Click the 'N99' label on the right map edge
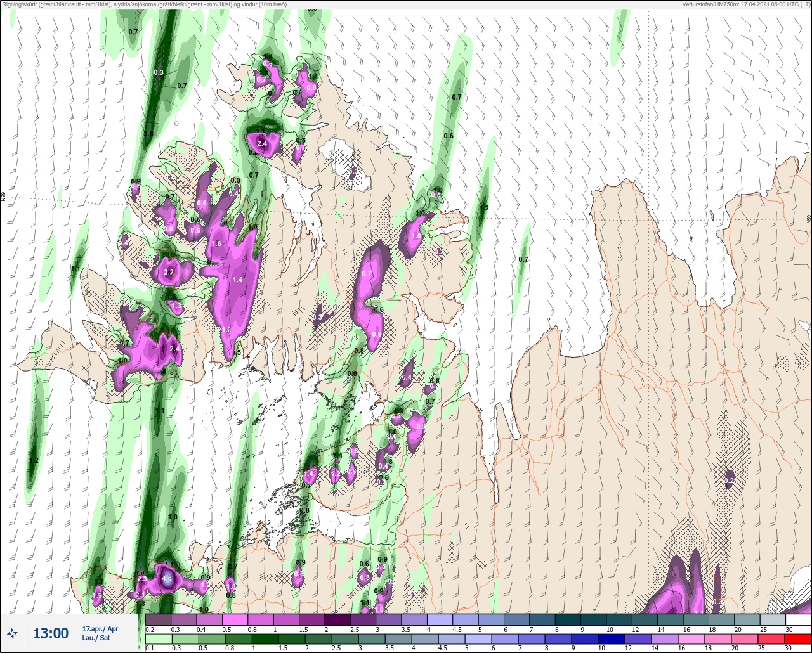The width and height of the screenshot is (812, 653). click(x=809, y=219)
